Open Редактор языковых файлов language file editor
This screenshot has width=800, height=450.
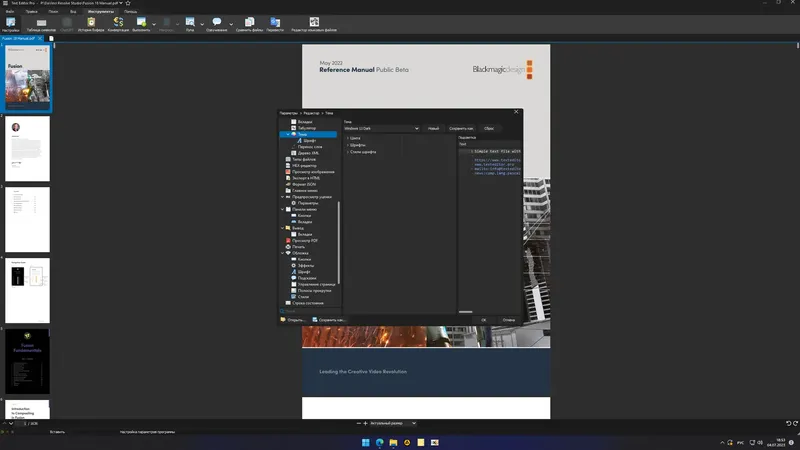pyautogui.click(x=314, y=24)
